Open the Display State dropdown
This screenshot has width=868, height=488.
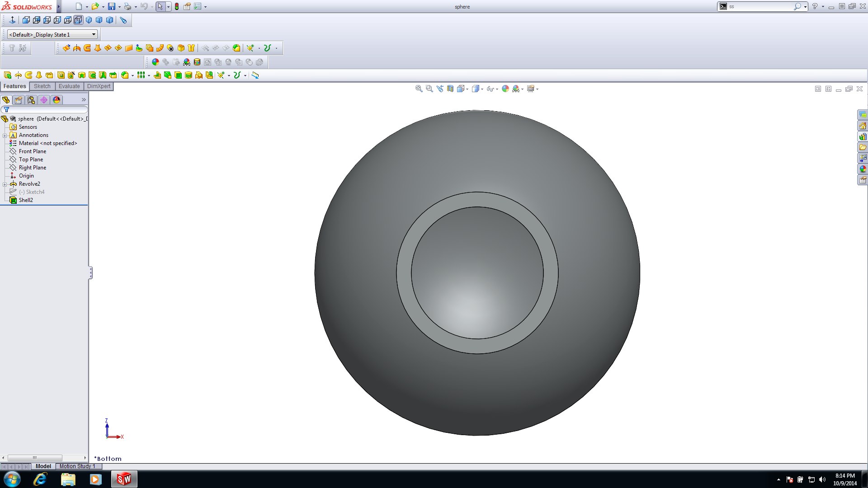52,34
